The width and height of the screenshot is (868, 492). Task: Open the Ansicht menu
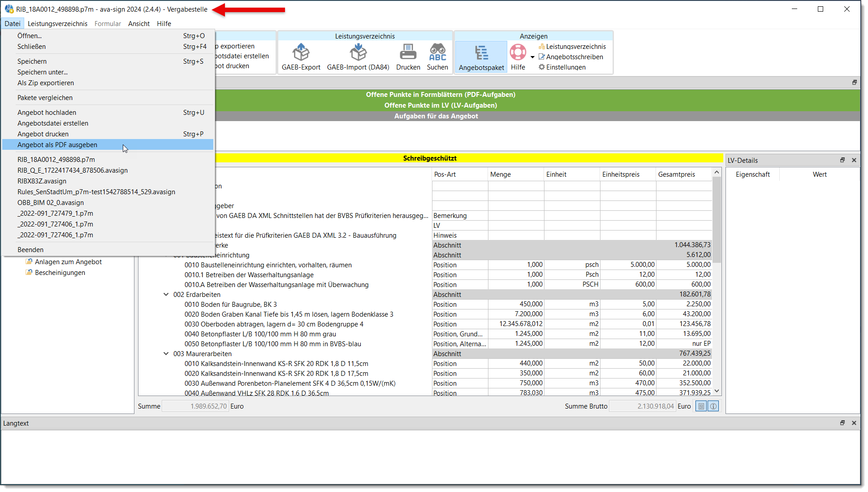point(139,23)
